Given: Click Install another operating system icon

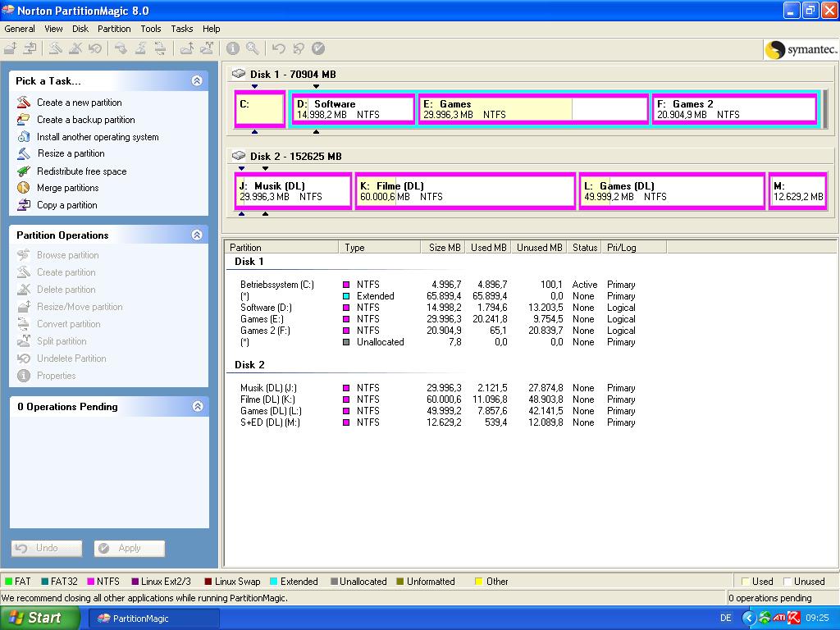Looking at the screenshot, I should pos(24,136).
